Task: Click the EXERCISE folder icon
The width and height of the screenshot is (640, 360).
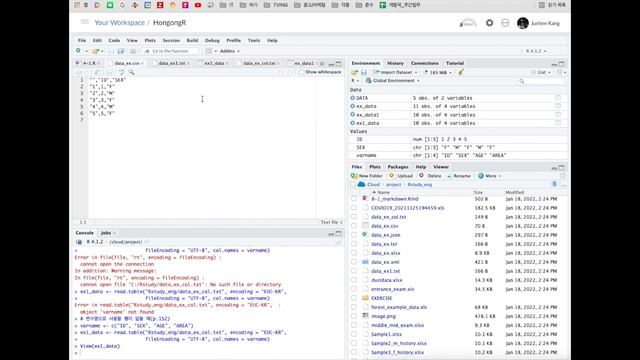Action: (365, 298)
